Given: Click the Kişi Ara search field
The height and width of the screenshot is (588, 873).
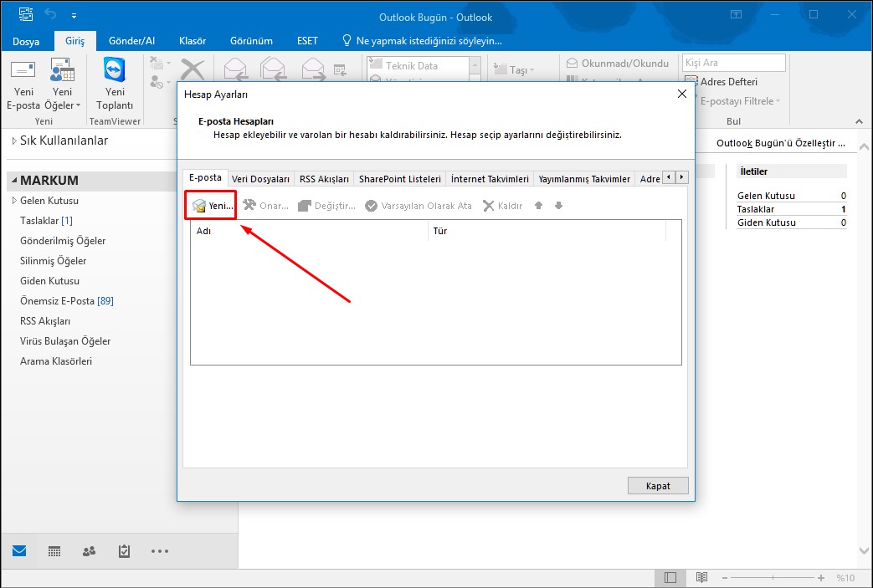Looking at the screenshot, I should pyautogui.click(x=734, y=63).
